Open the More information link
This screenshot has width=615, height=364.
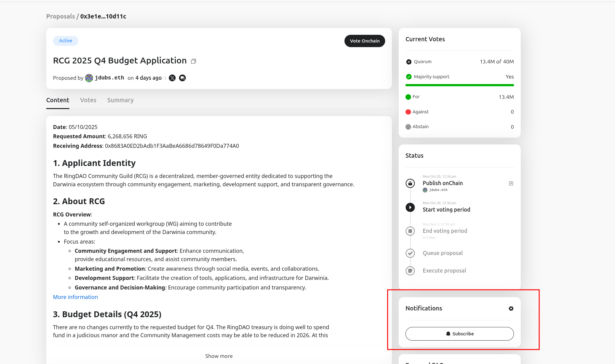pyautogui.click(x=75, y=297)
